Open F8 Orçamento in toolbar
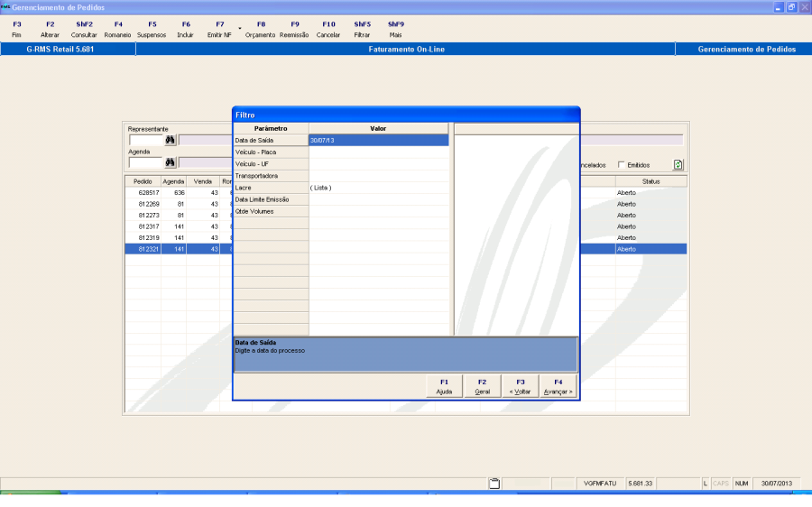This screenshot has height=507, width=812. (261, 30)
